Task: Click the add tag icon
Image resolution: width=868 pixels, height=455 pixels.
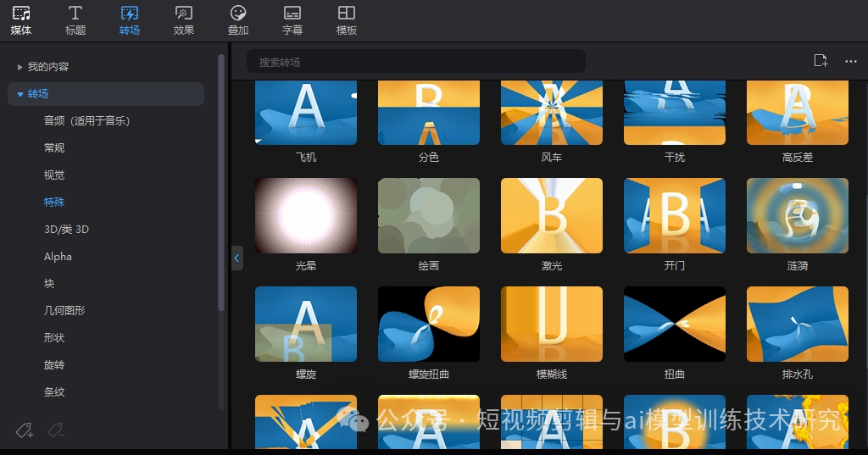Action: click(x=25, y=430)
